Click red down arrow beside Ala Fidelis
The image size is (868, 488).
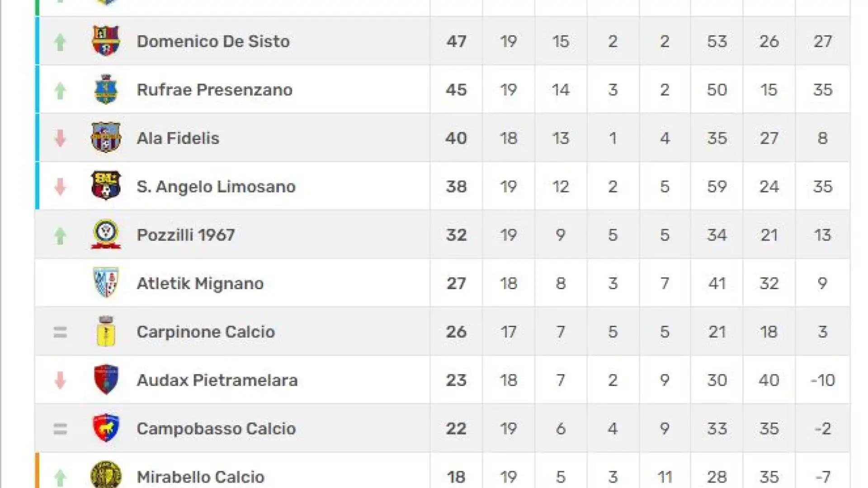60,138
